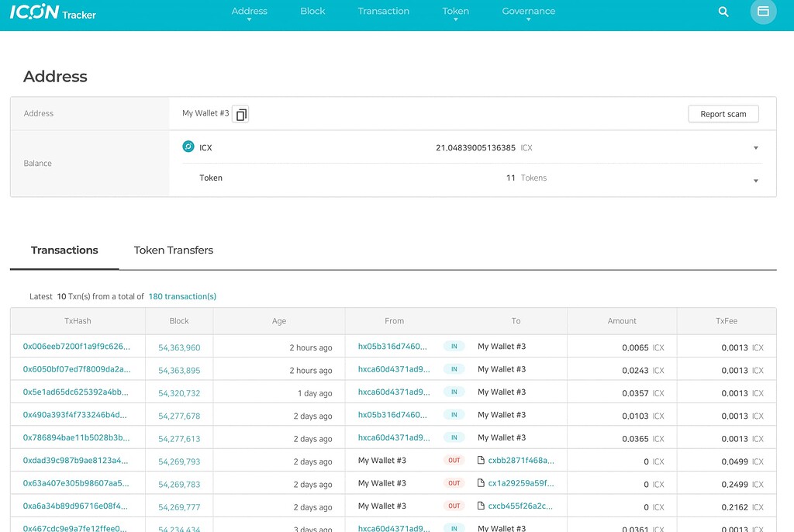The width and height of the screenshot is (794, 532).
Task: Open transaction hash 0x006eeb7200f1a9f9c626
Action: pos(77,347)
